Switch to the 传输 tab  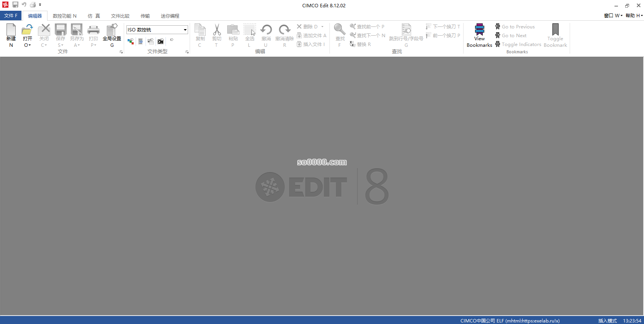tap(145, 16)
